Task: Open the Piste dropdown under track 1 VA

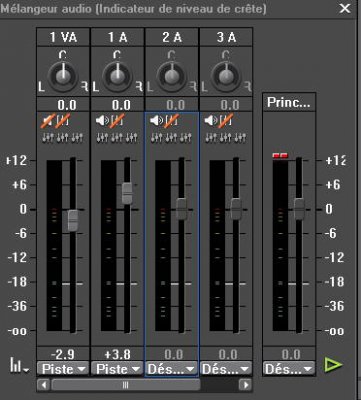Action: 63,369
